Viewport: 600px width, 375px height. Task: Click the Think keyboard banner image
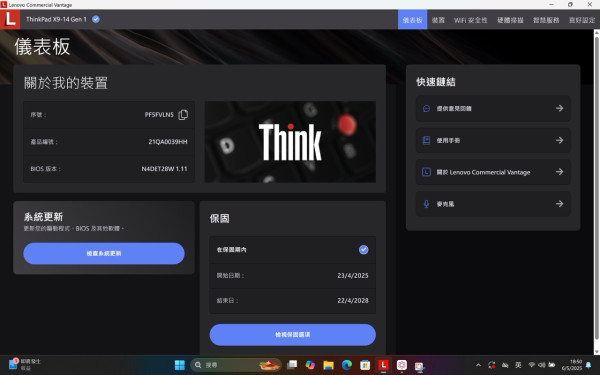click(290, 142)
